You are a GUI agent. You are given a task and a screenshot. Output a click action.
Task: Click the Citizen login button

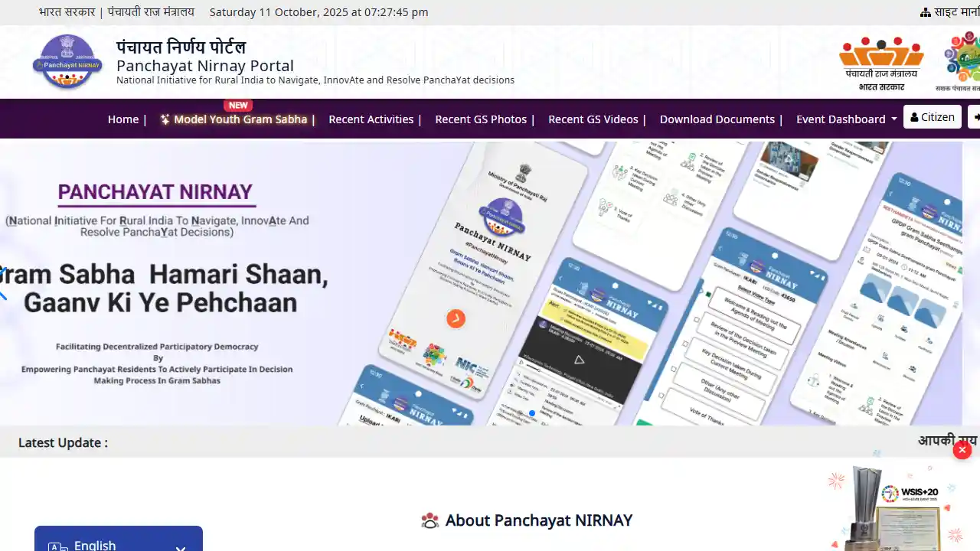tap(932, 117)
